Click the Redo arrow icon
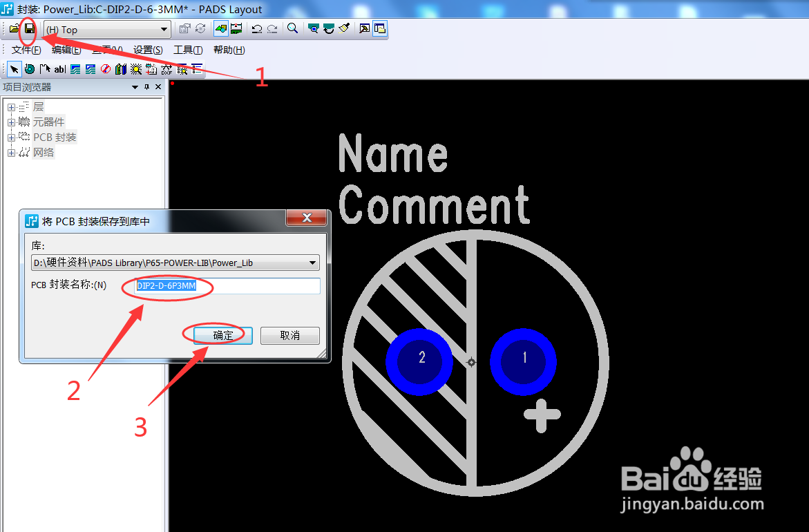 click(x=272, y=29)
